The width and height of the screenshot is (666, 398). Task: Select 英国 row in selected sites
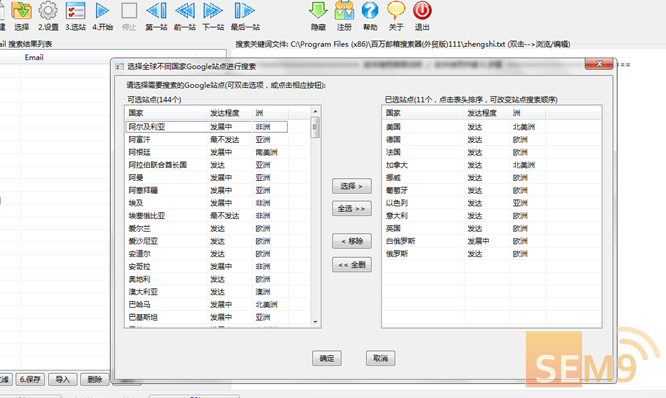point(464,229)
